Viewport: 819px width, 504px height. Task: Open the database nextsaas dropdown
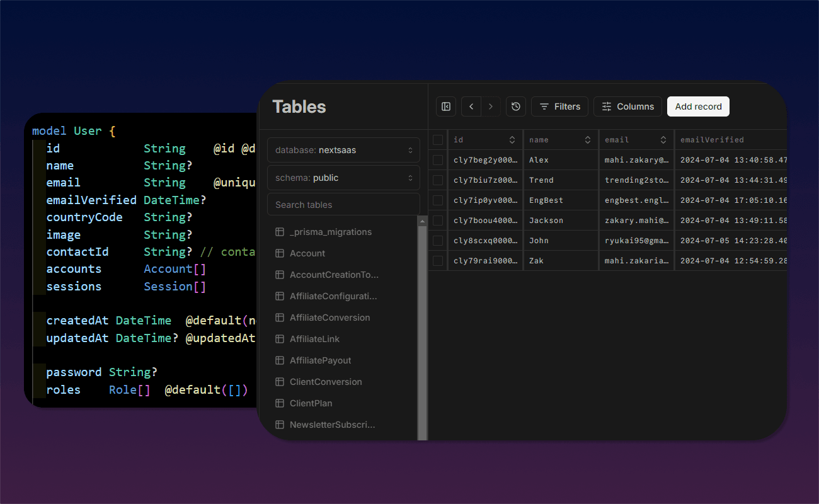(343, 151)
